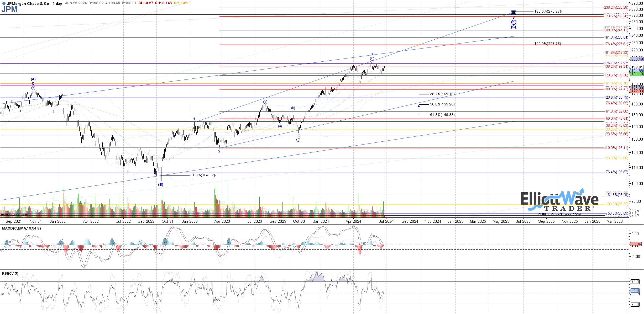Click the (III) wave label at the top

click(514, 12)
